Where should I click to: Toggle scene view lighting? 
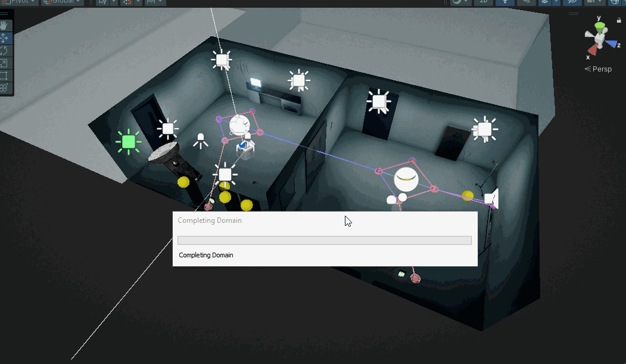tap(504, 2)
